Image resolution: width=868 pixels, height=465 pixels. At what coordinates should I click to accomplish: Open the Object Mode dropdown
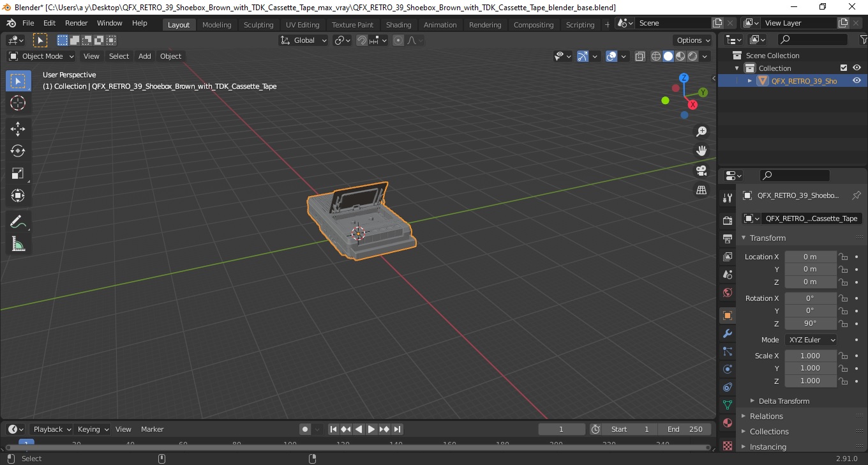pyautogui.click(x=41, y=56)
